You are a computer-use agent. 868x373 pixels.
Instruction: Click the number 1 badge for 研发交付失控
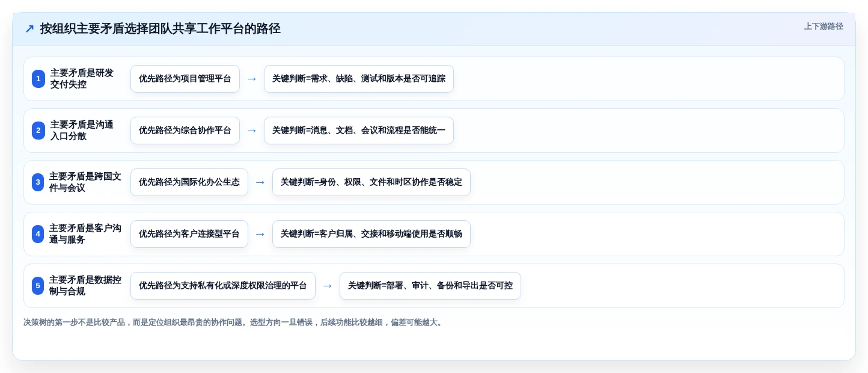tap(38, 79)
